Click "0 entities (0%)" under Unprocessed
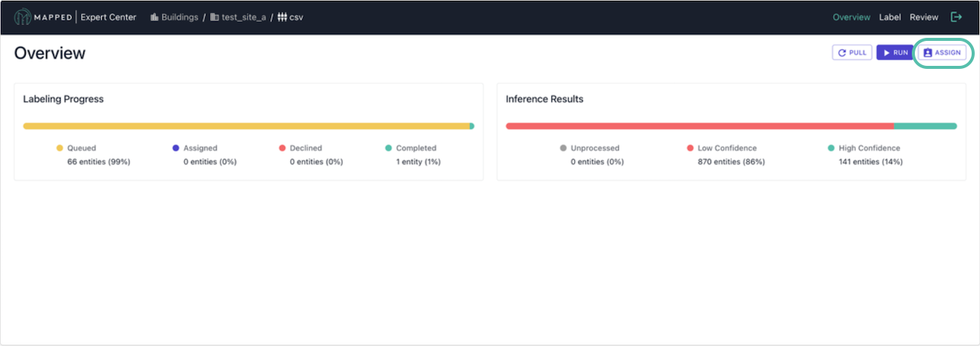980x346 pixels. [x=598, y=161]
